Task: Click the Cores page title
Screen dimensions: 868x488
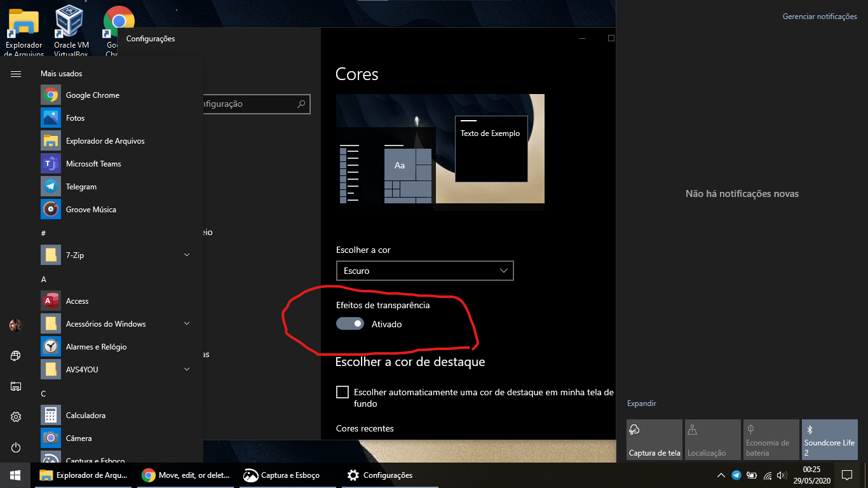Action: coord(357,74)
